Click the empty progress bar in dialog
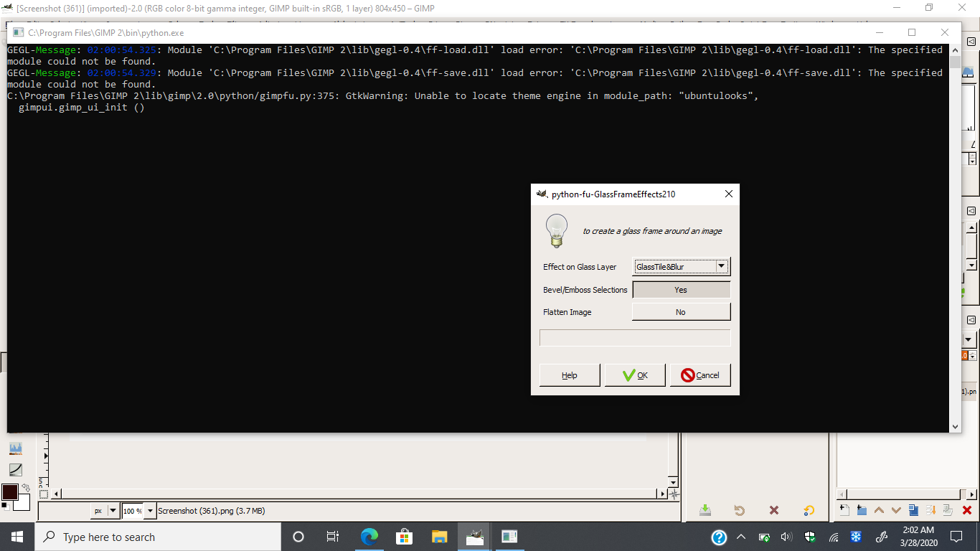 pos(635,338)
